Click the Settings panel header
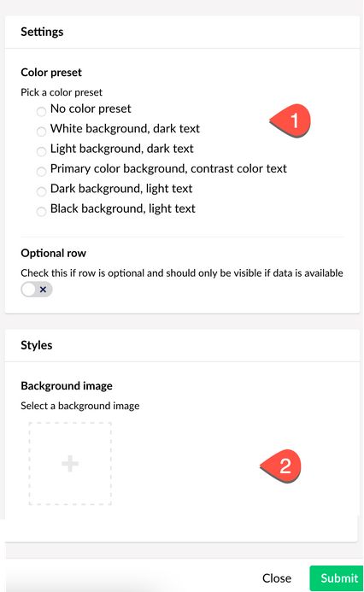The height and width of the screenshot is (592, 364). [182, 32]
